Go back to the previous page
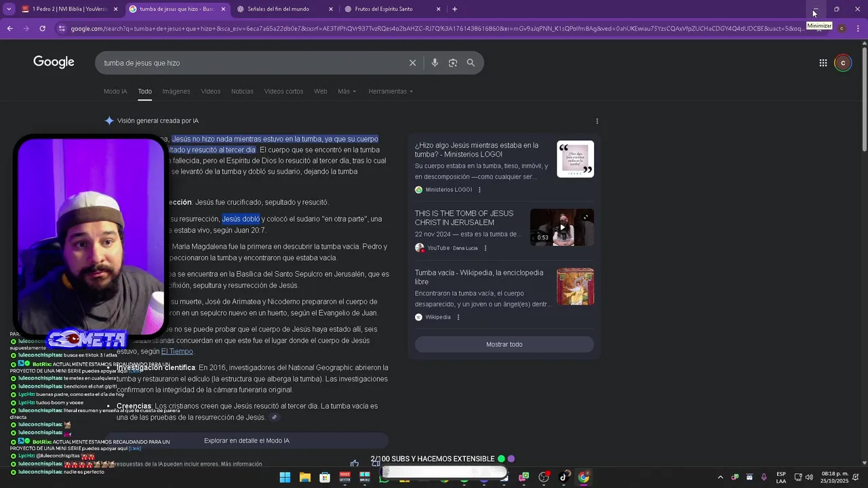 9,28
